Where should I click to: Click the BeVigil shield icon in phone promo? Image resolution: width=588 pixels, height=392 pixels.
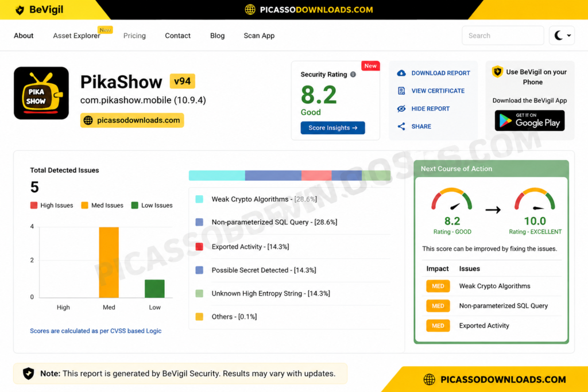[x=498, y=71]
